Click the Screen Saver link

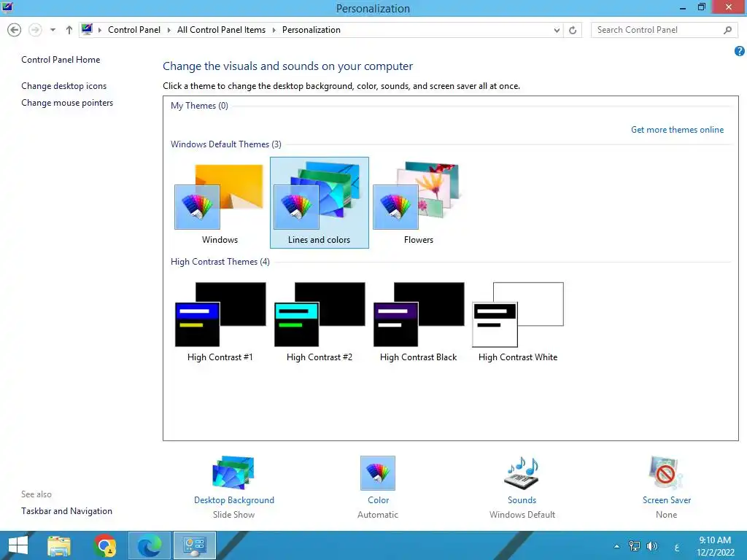coord(667,500)
